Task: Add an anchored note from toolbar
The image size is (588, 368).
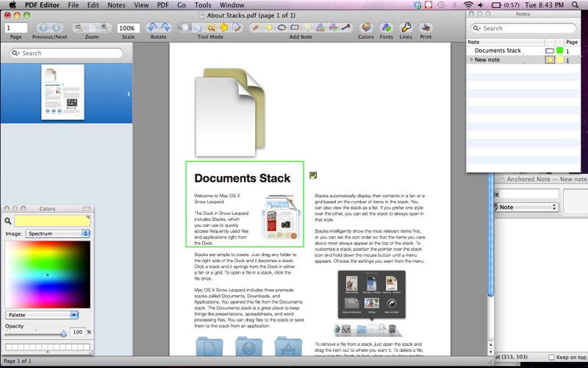Action: [269, 27]
